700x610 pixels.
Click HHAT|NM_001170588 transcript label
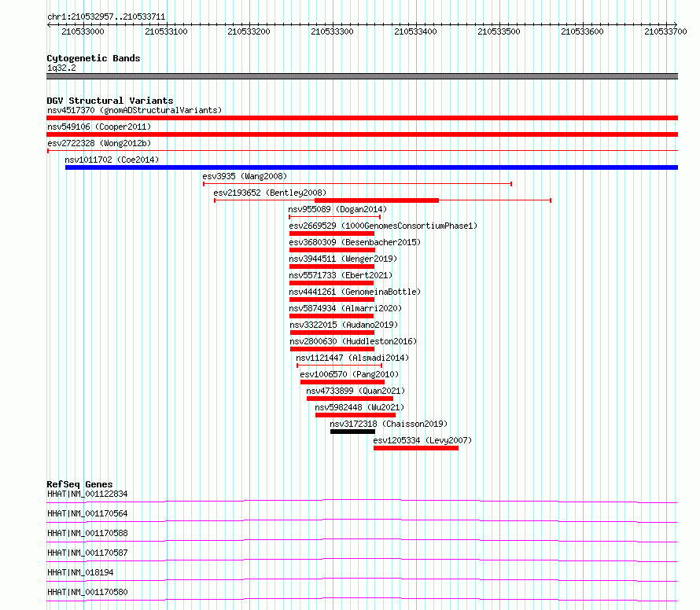tap(87, 533)
